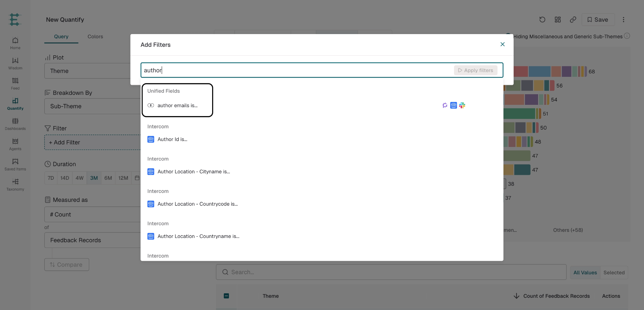Select the 6M duration option
This screenshot has height=310, width=644.
tap(108, 178)
